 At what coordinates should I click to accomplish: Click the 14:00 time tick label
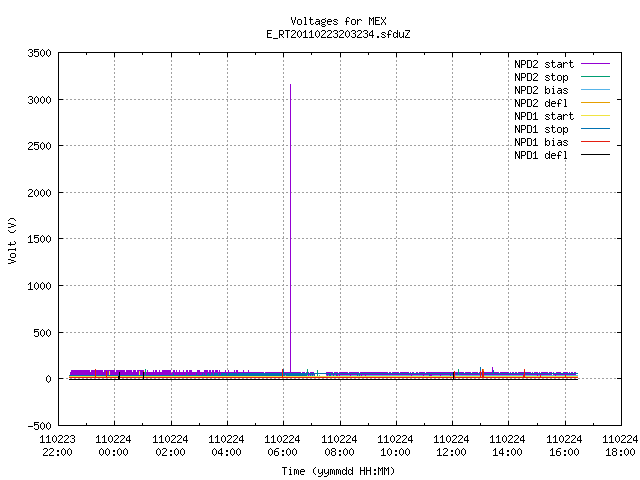coord(507,453)
